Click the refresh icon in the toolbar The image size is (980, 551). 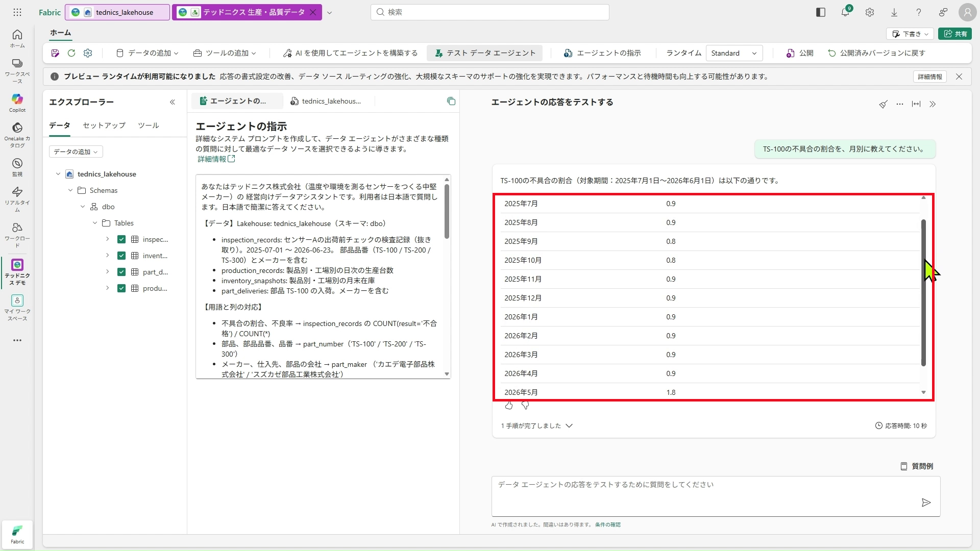71,53
